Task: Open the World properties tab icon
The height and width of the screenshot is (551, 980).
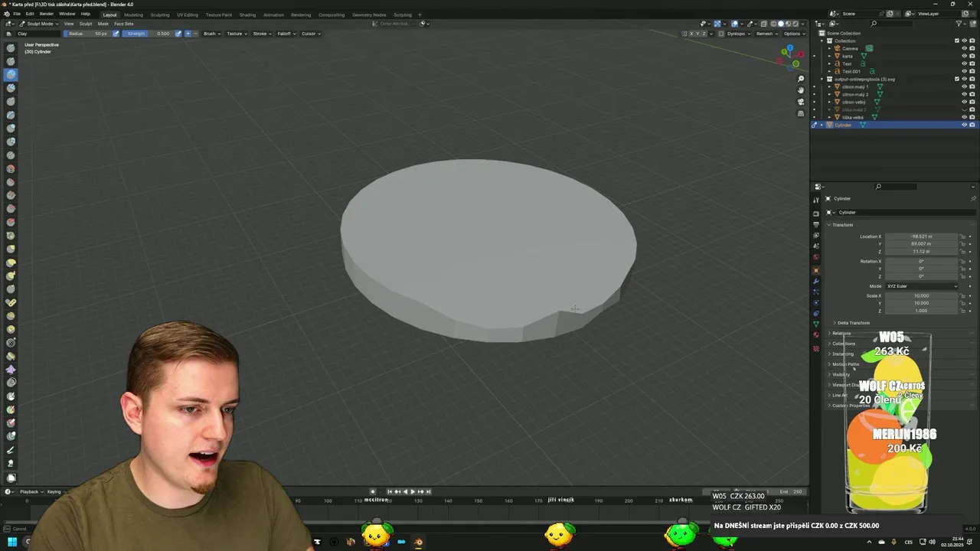Action: pos(816,256)
